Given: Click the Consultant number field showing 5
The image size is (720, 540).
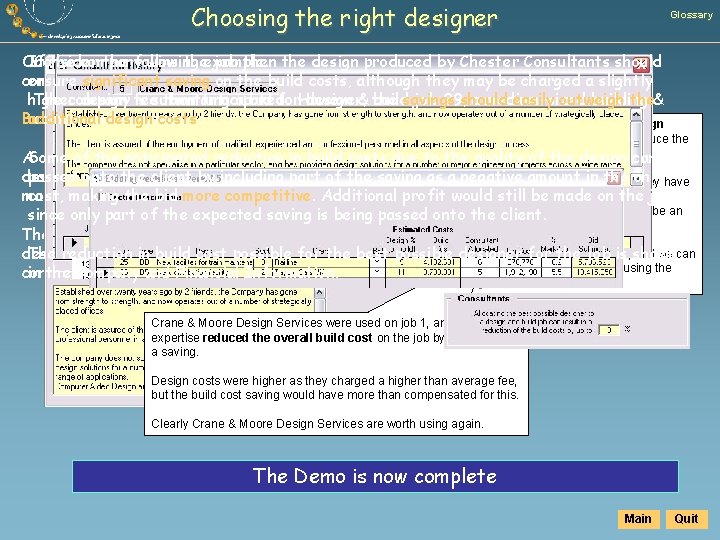Looking at the screenshot, I should 122,88.
